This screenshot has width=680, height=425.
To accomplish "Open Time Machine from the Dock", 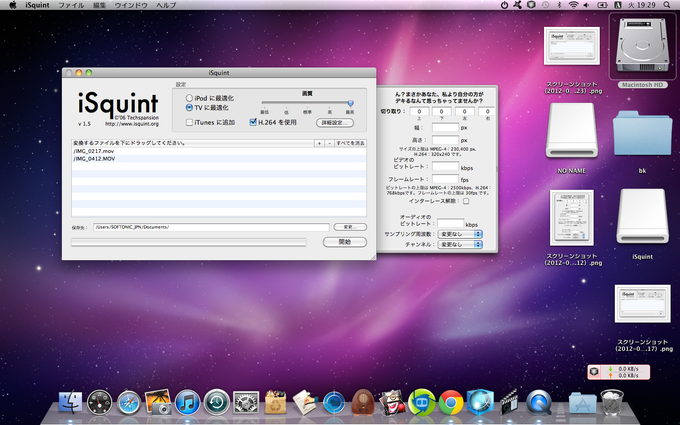I will [217, 402].
